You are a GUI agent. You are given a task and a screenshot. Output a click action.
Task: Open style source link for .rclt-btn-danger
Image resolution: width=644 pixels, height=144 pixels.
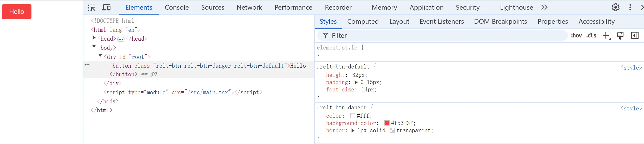click(631, 109)
